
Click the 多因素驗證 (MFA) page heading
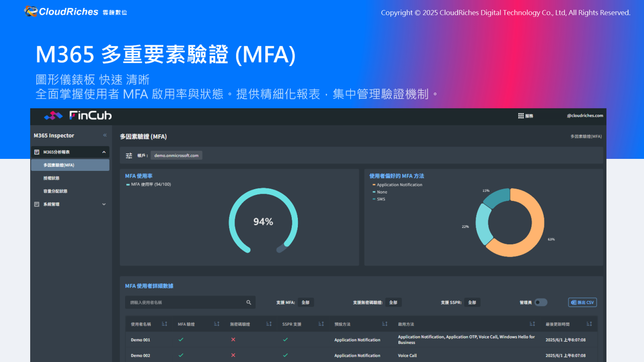(143, 137)
